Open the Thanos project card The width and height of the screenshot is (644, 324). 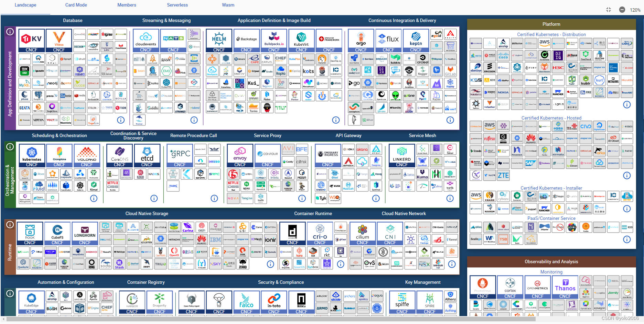[x=565, y=287]
